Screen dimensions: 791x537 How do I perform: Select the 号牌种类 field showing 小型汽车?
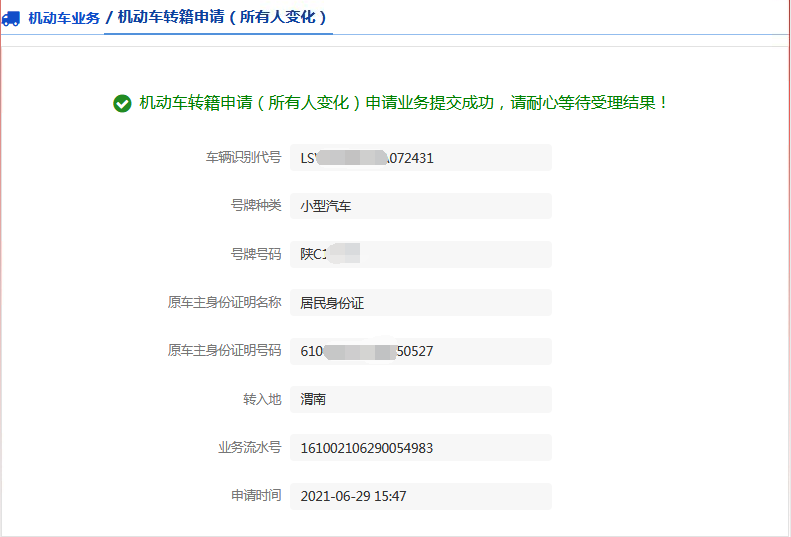pyautogui.click(x=420, y=206)
